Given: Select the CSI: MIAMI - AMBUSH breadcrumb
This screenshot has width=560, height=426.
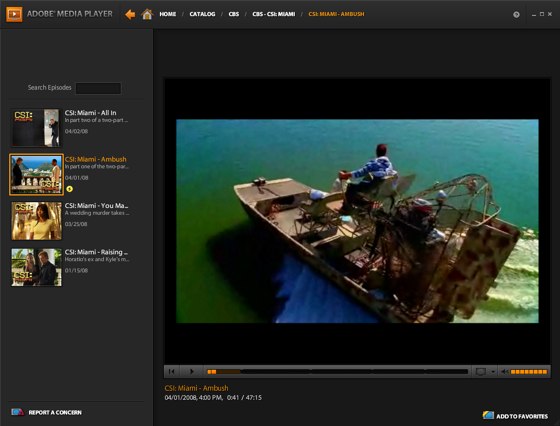Looking at the screenshot, I should coord(336,14).
